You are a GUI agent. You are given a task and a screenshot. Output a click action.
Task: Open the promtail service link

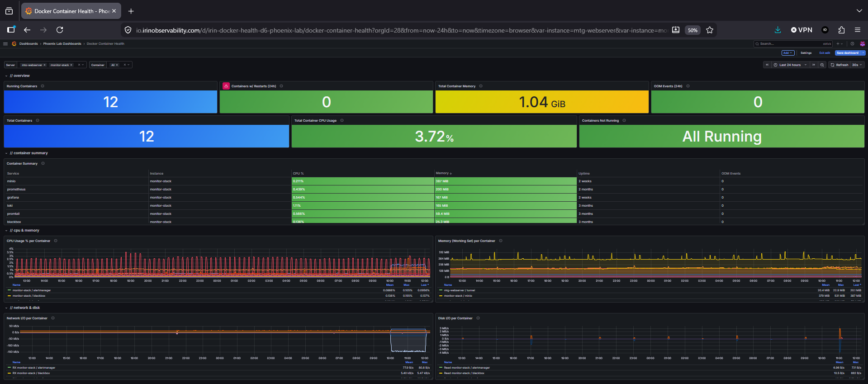point(14,214)
